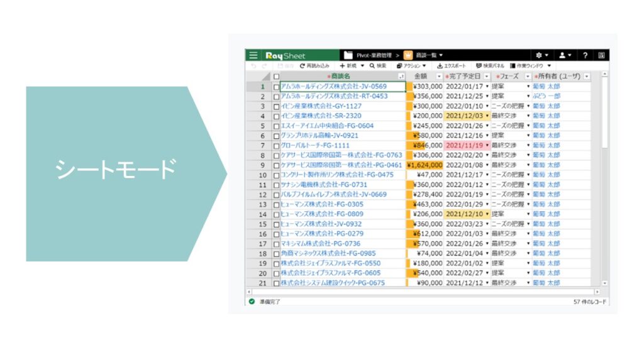Select the highlighted date cell 2021/12/03
This screenshot has width=644, height=362.
pos(467,116)
